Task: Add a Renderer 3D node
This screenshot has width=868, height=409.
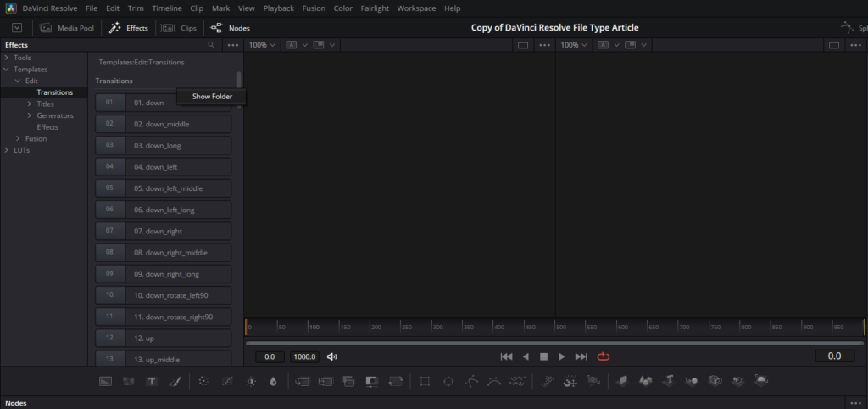Action: point(762,381)
